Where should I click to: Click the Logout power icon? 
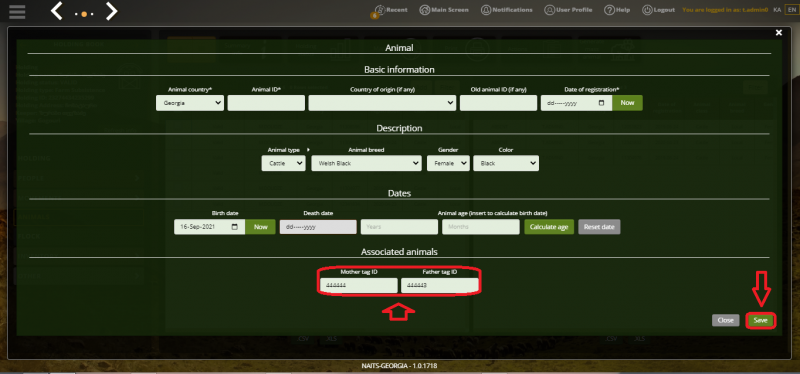pyautogui.click(x=647, y=10)
